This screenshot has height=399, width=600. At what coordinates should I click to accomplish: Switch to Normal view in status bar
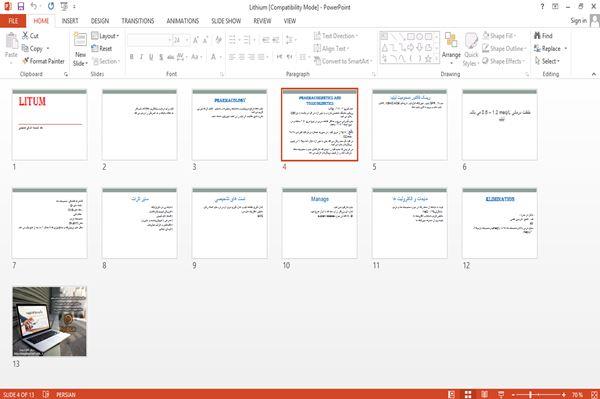click(452, 394)
